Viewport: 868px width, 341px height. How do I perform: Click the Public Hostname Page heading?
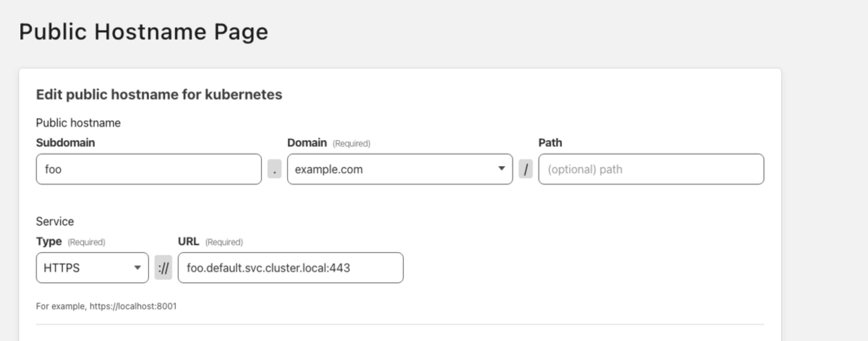pyautogui.click(x=144, y=32)
